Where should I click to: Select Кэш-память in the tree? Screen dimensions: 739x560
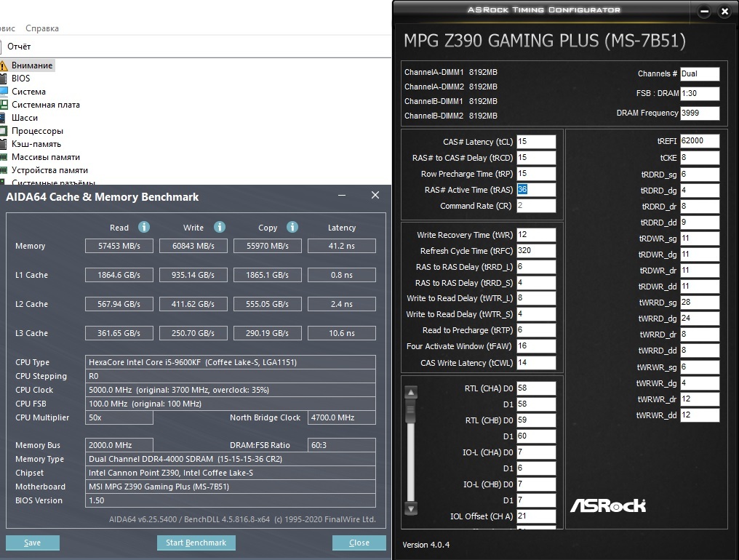[36, 144]
